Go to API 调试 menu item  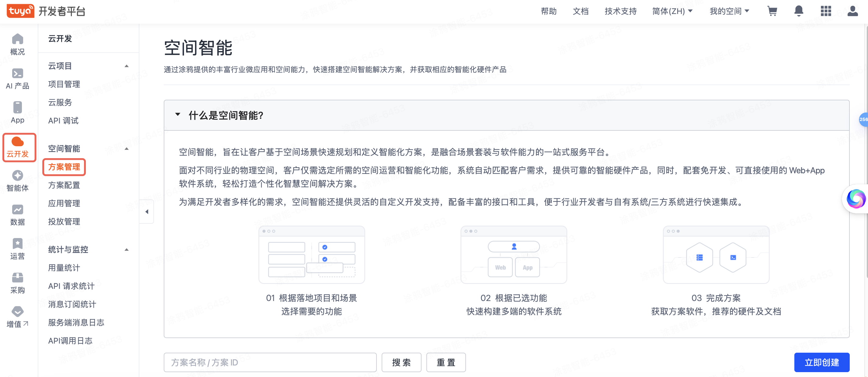(63, 120)
